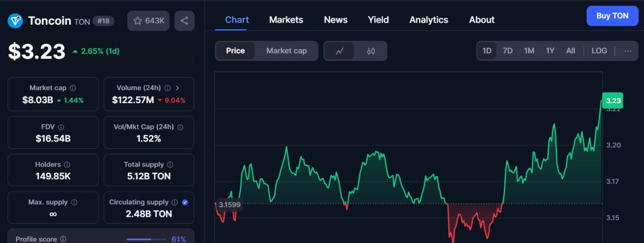Viewport: 644px width, 243px height.
Task: Switch to the line chart icon
Action: 340,51
